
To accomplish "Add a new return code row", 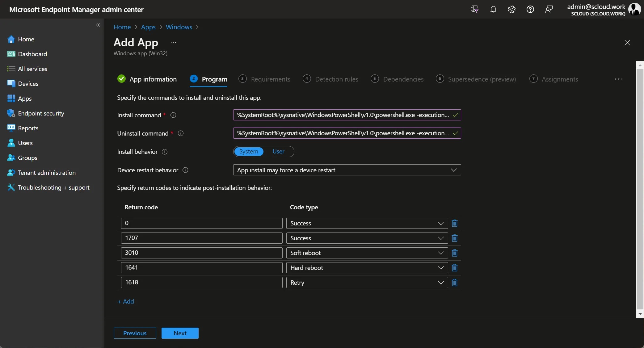I will [126, 301].
